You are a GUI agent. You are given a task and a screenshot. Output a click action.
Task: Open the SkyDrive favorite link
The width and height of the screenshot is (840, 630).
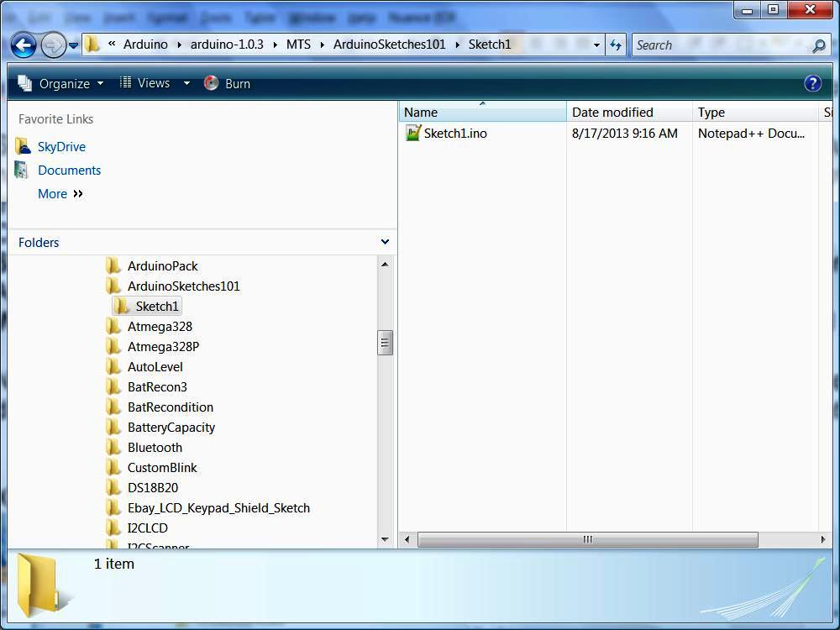pos(61,146)
